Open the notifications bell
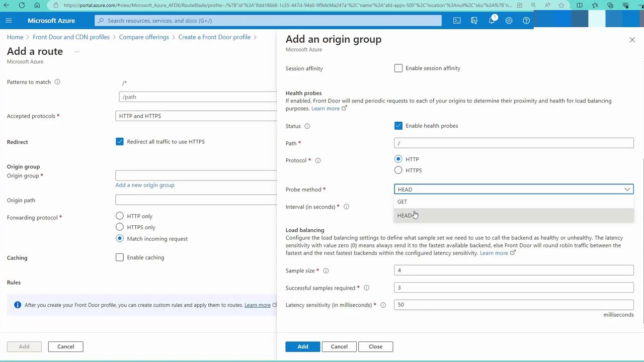 (492, 21)
